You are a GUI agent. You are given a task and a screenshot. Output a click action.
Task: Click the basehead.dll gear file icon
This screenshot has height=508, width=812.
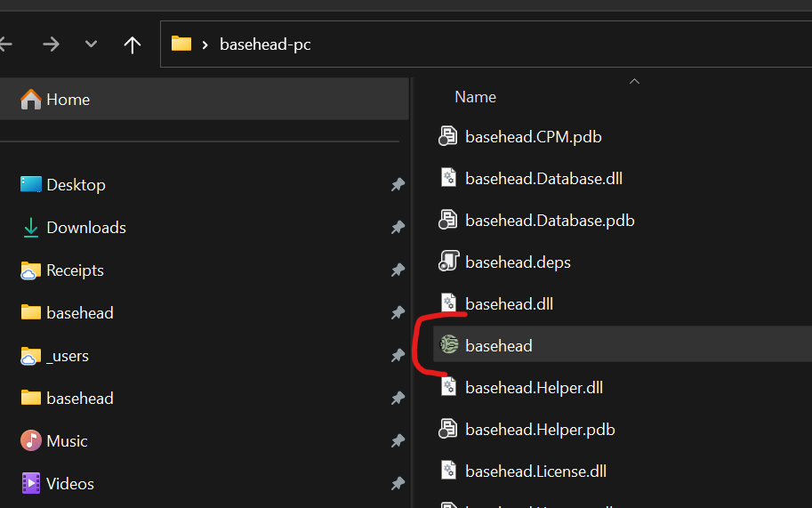[x=448, y=303]
